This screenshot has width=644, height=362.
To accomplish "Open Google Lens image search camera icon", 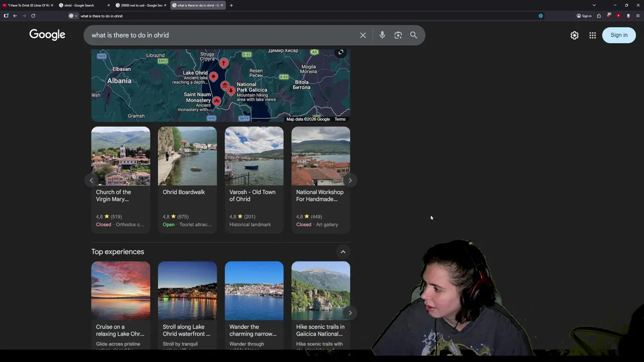I will (398, 35).
